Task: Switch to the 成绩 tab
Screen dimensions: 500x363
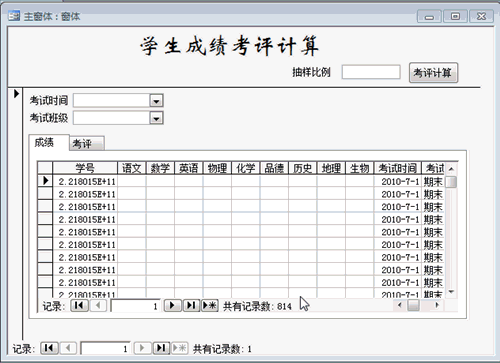Action: (x=49, y=143)
